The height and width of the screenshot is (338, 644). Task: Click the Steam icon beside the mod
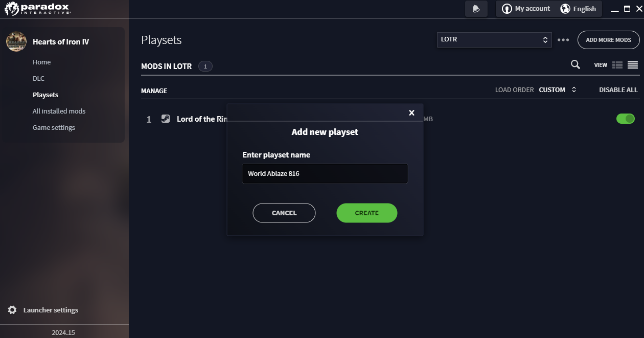point(166,119)
